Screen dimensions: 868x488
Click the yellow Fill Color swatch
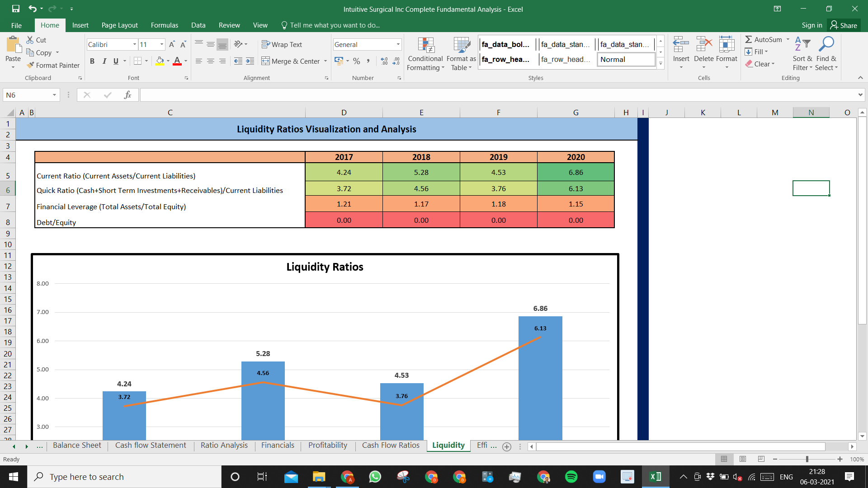coord(160,61)
